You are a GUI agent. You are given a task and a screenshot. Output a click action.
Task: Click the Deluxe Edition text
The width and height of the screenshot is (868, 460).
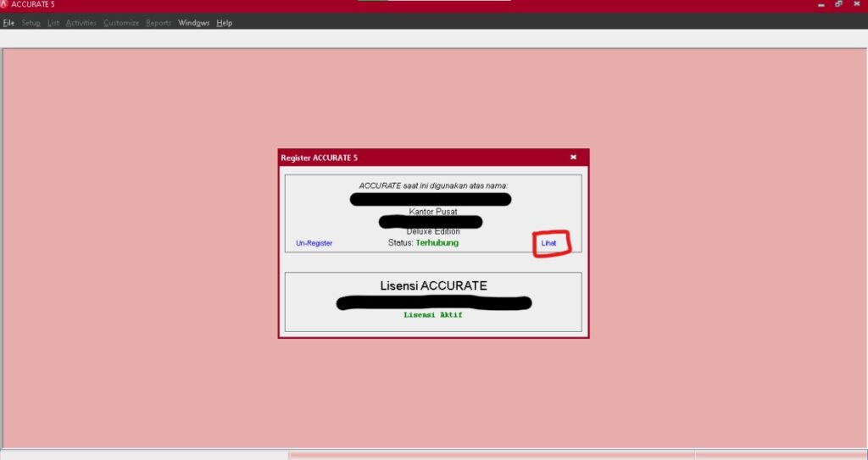point(433,231)
